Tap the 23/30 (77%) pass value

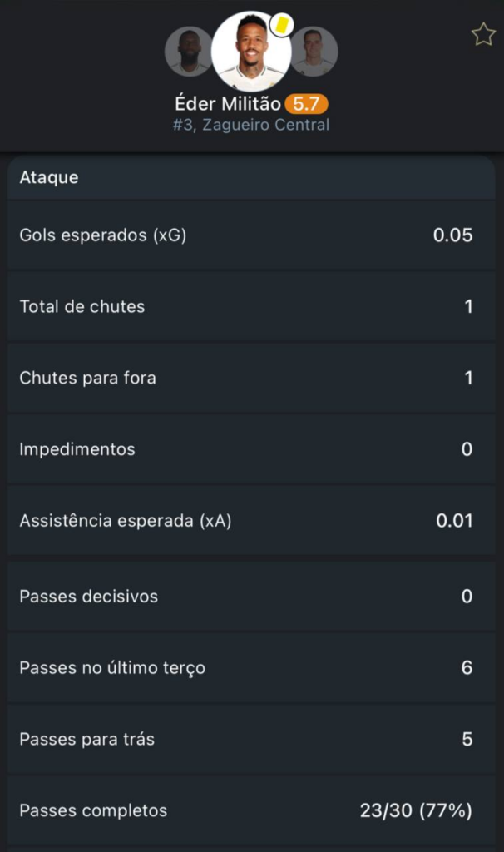(416, 810)
